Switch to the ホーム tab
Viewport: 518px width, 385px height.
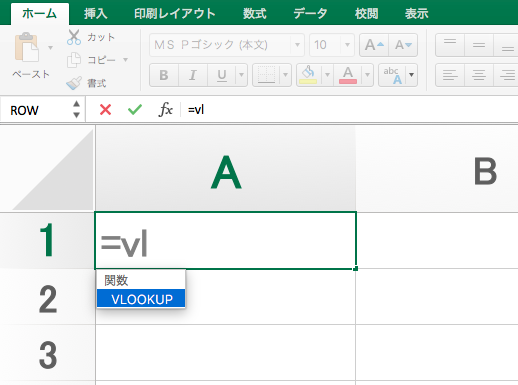(40, 14)
